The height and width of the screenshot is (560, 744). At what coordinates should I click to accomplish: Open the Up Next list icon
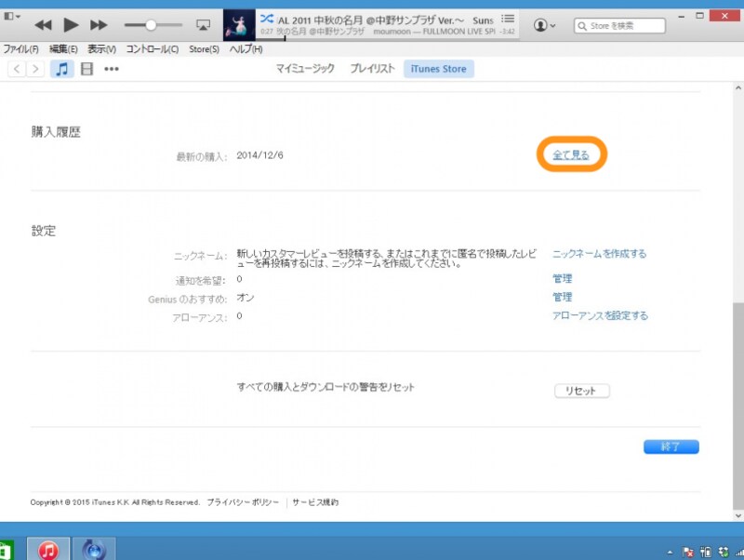[x=508, y=19]
